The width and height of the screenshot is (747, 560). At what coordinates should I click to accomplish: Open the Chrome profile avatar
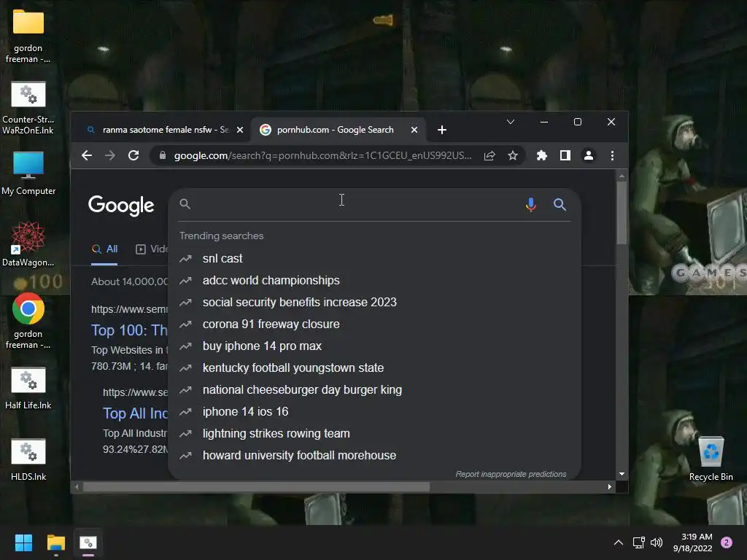589,155
